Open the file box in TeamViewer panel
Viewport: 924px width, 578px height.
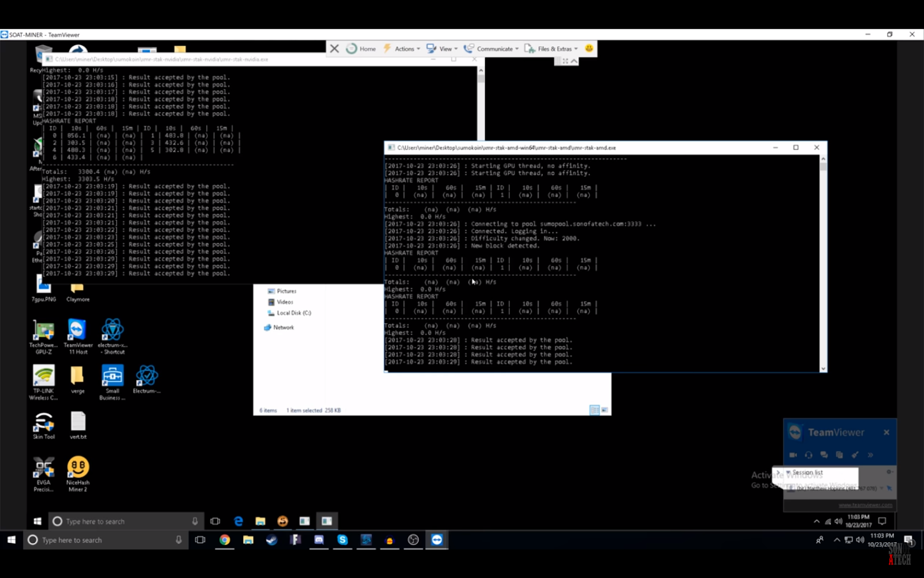[x=839, y=455]
